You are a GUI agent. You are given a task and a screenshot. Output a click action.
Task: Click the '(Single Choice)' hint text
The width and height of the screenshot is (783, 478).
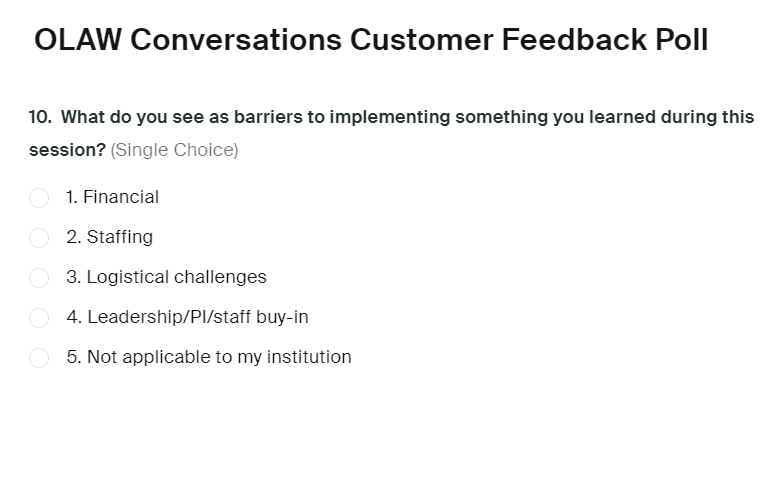coord(174,150)
